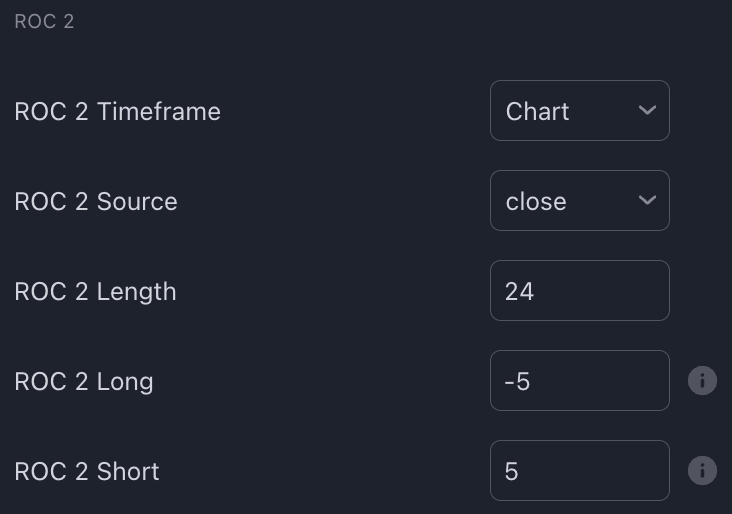Focus the ROC 2 Length input field
This screenshot has height=514, width=732.
tap(579, 291)
